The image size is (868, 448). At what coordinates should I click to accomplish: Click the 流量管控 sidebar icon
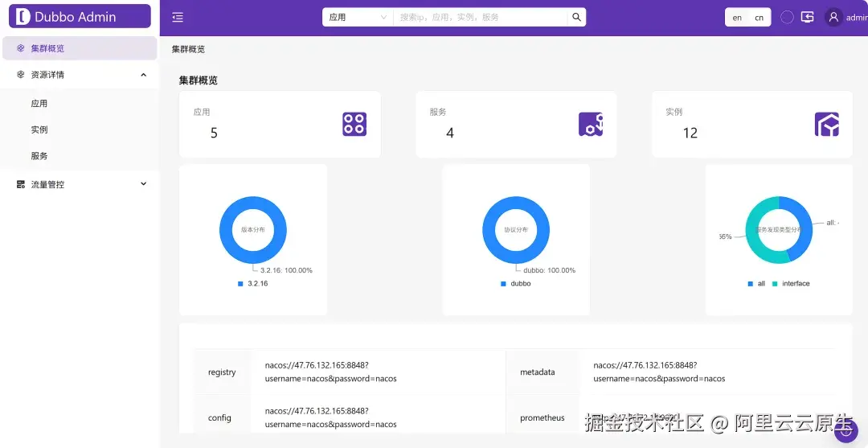pyautogui.click(x=20, y=184)
